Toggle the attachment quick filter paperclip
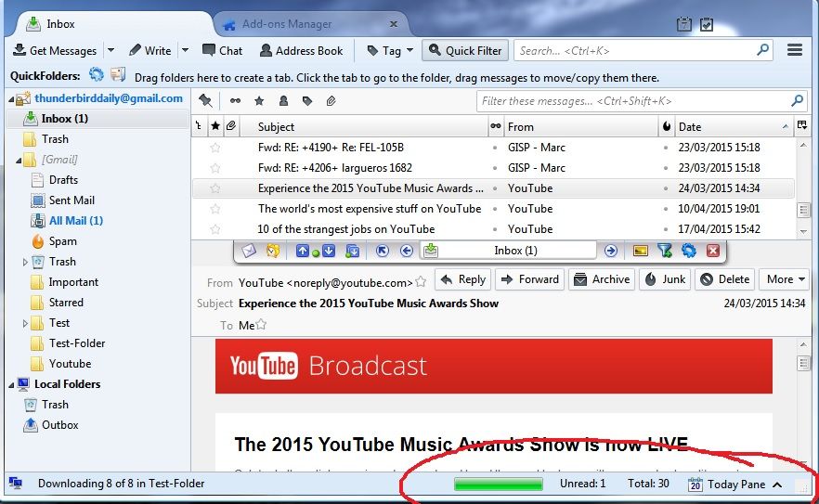Image resolution: width=819 pixels, height=504 pixels. pos(331,101)
